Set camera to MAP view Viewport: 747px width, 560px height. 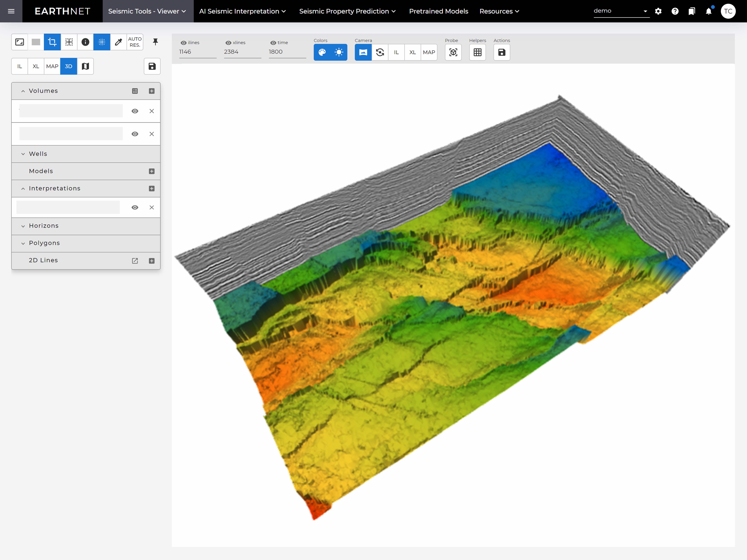(429, 52)
